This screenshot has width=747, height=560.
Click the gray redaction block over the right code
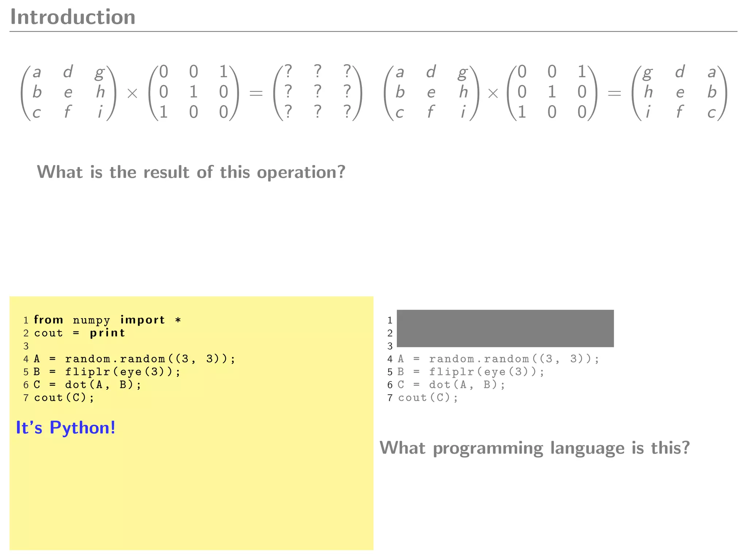coord(505,328)
